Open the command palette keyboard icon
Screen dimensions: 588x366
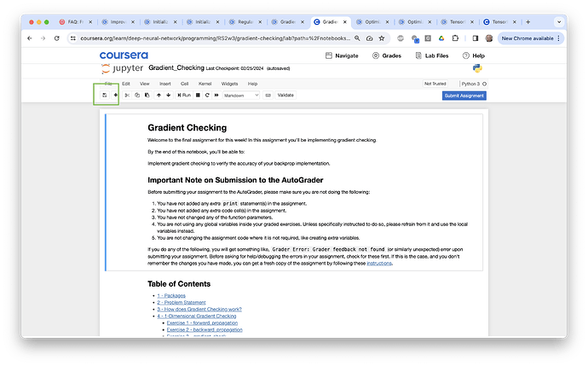pyautogui.click(x=268, y=96)
